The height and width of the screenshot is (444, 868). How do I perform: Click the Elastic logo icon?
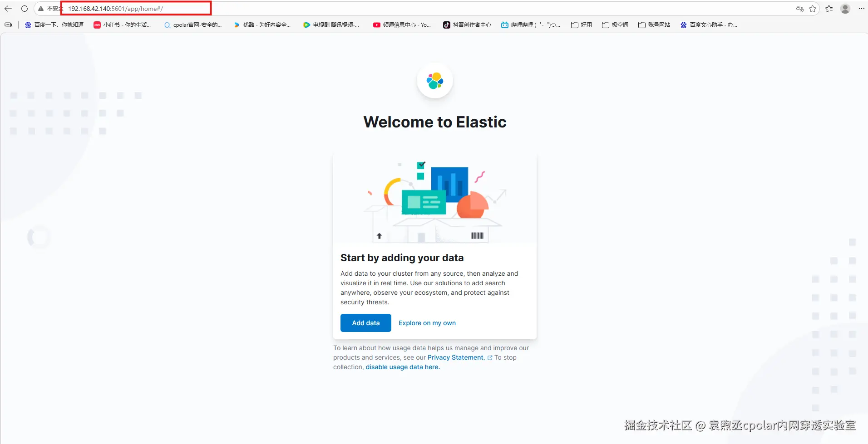(x=435, y=81)
